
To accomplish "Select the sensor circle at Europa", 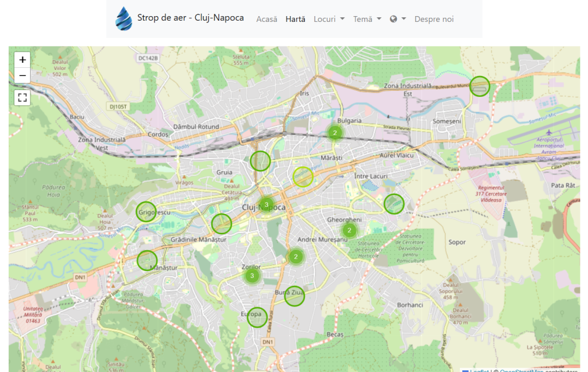I will coord(257,317).
